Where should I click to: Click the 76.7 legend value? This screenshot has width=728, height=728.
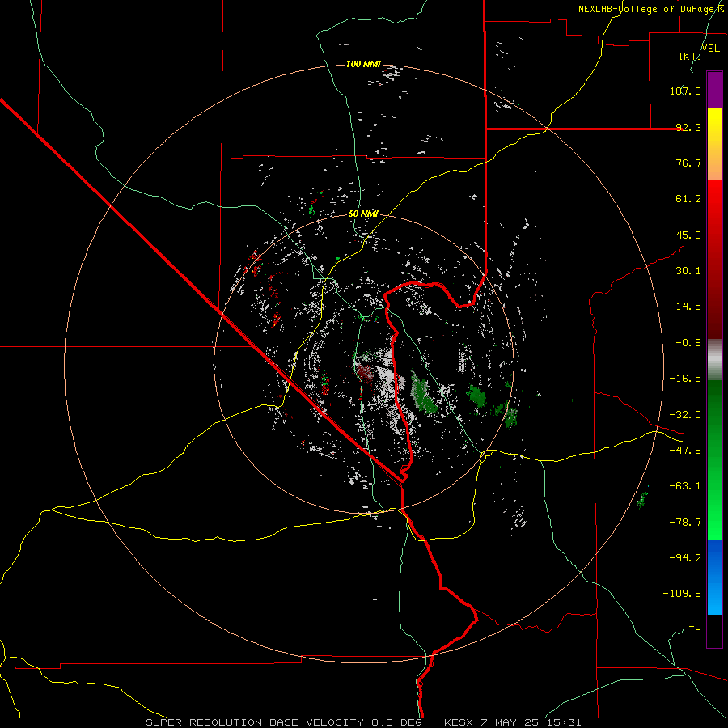coord(688,163)
